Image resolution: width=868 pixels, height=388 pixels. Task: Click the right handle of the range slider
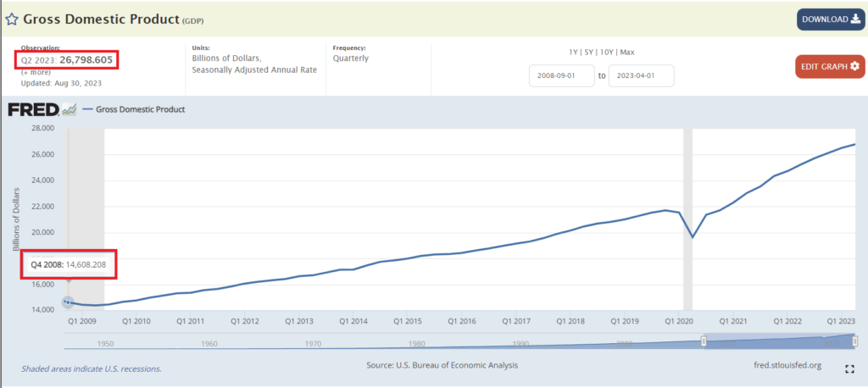[854, 341]
